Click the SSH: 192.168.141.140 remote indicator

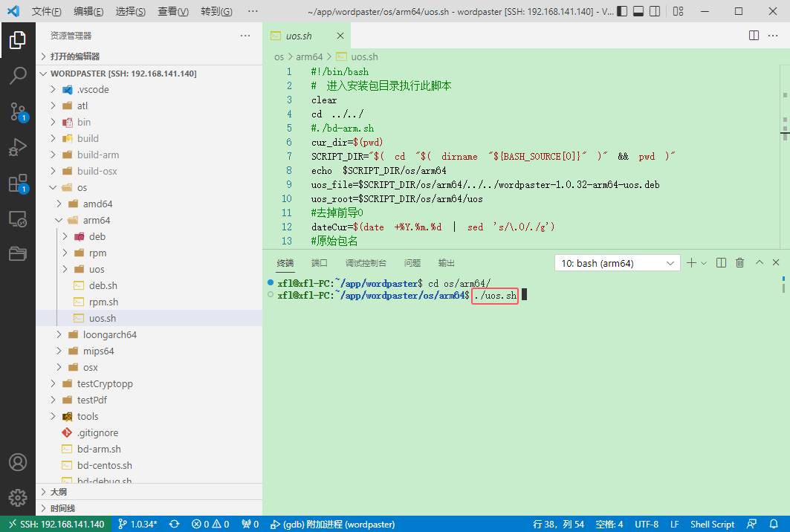[x=56, y=524]
